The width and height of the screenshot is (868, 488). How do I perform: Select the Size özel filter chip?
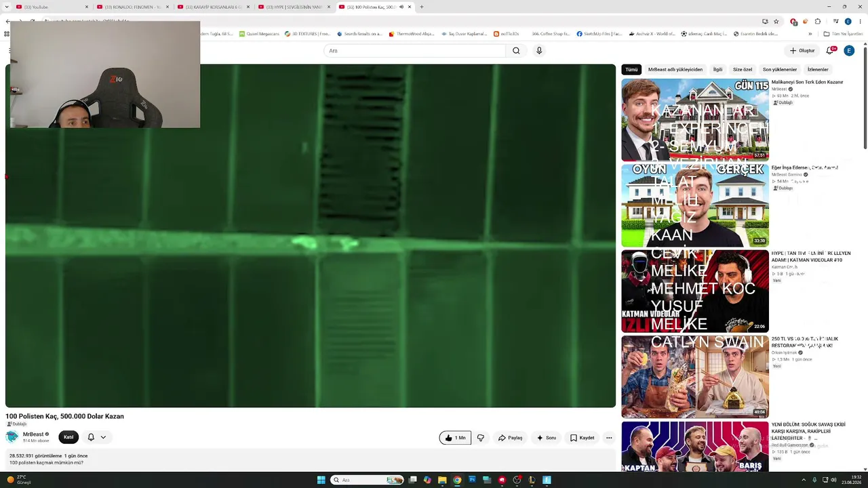pos(743,69)
